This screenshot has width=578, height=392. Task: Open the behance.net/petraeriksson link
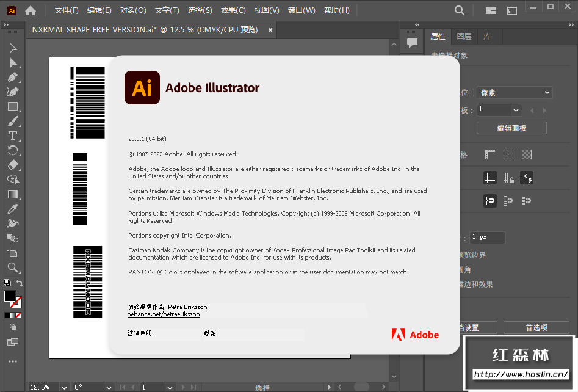(x=164, y=314)
